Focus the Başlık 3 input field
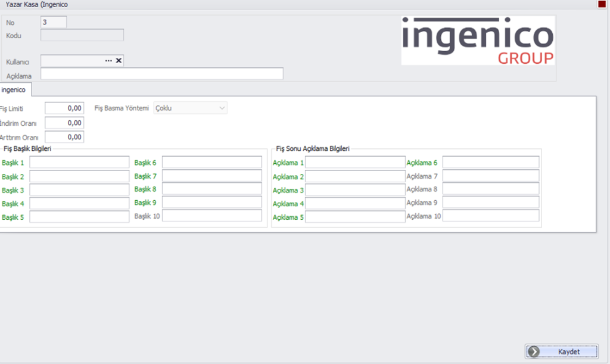This screenshot has width=610, height=364. point(79,190)
